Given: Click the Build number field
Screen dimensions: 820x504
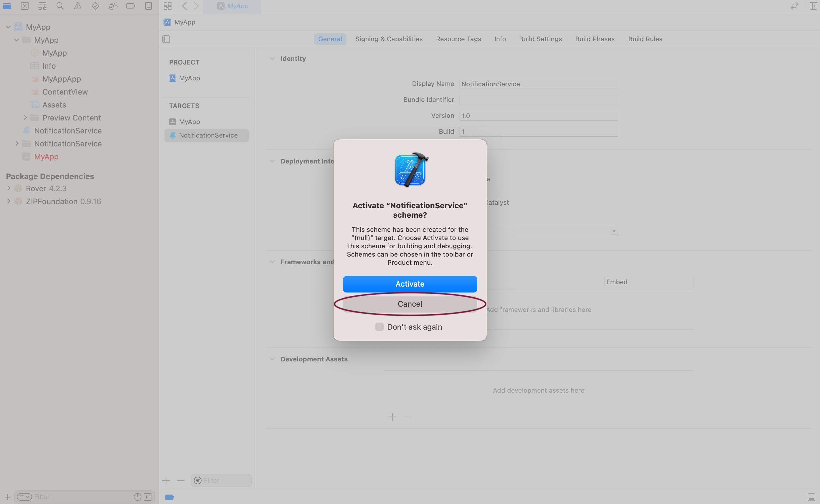Looking at the screenshot, I should click(x=538, y=131).
